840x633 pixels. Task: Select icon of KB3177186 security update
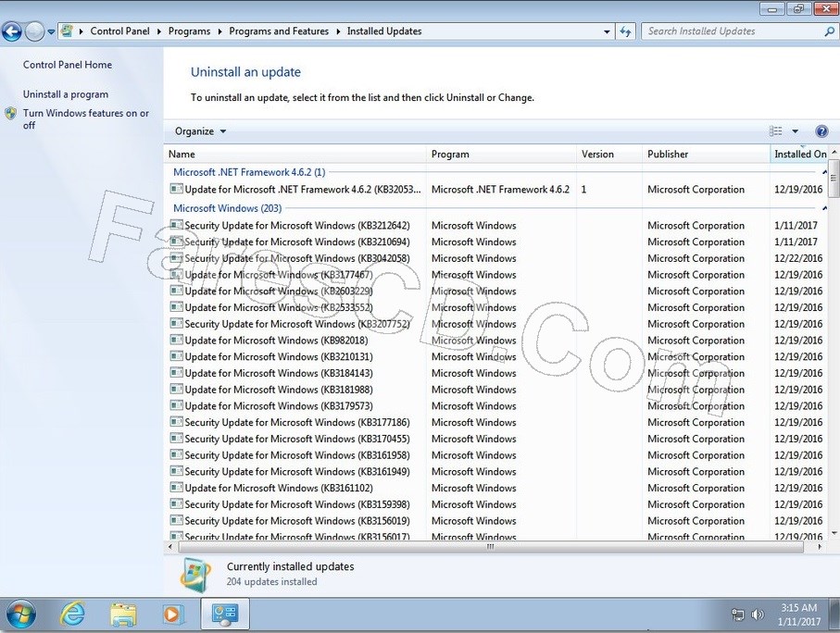pos(176,422)
